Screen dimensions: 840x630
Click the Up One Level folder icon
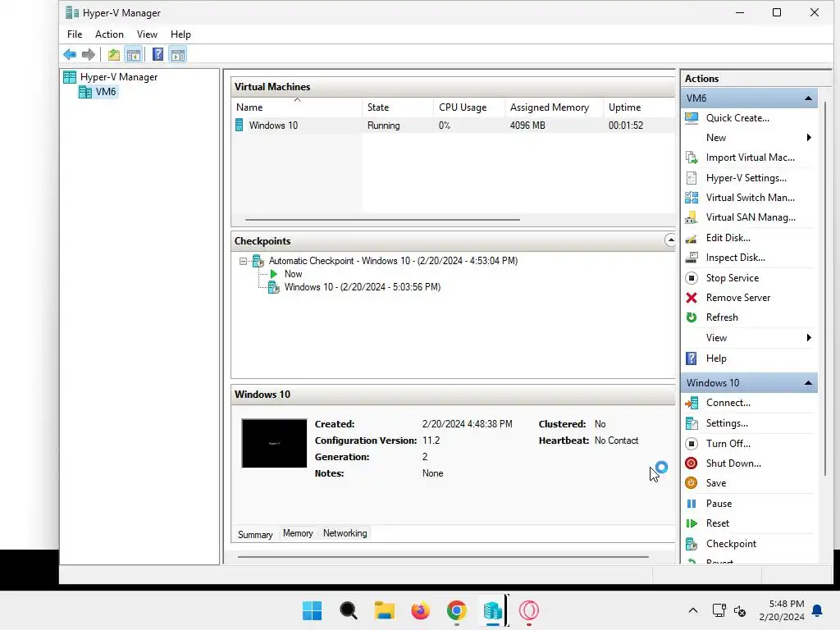[x=113, y=54]
